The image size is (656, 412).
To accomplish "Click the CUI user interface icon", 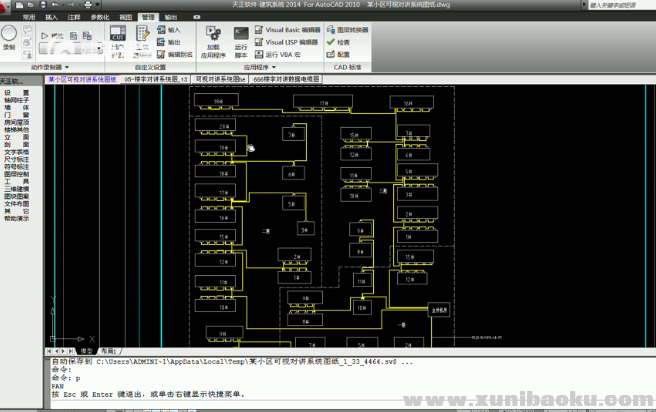I will (117, 36).
